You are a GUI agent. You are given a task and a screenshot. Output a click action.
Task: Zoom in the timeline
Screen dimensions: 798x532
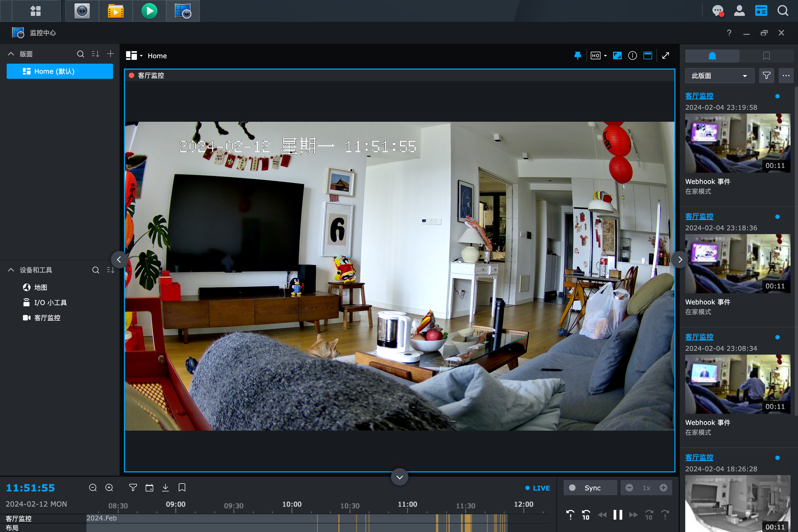pos(109,488)
